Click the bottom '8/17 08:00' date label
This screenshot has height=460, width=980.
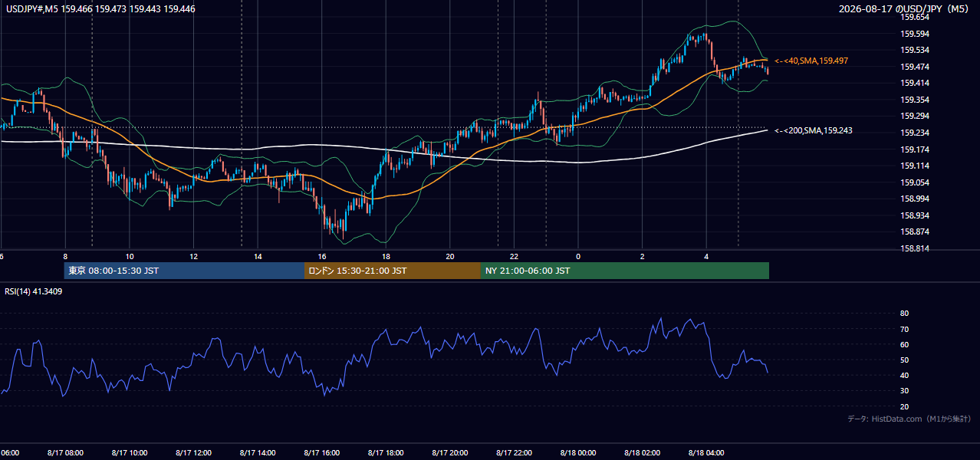coord(65,452)
